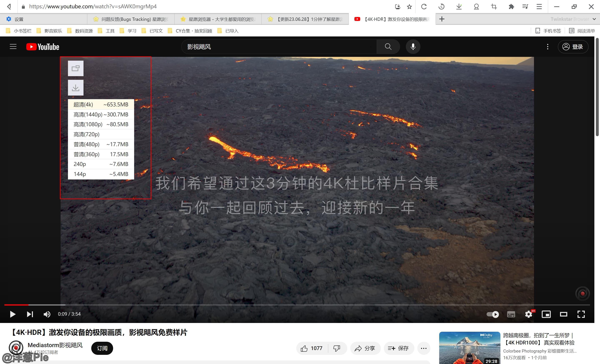This screenshot has height=364, width=600.
Task: Toggle subtitles closed captions button
Action: 511,314
